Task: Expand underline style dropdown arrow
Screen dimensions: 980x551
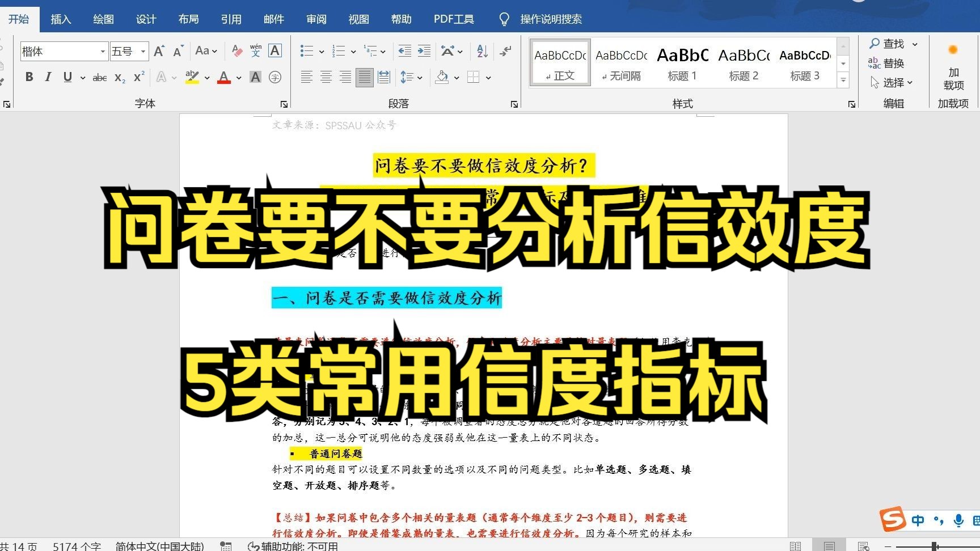Action: coord(83,78)
